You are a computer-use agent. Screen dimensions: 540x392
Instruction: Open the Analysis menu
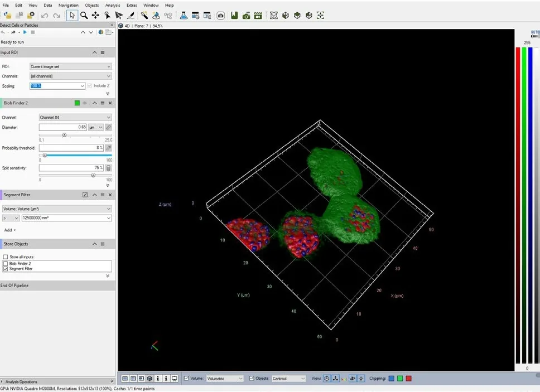click(x=113, y=5)
